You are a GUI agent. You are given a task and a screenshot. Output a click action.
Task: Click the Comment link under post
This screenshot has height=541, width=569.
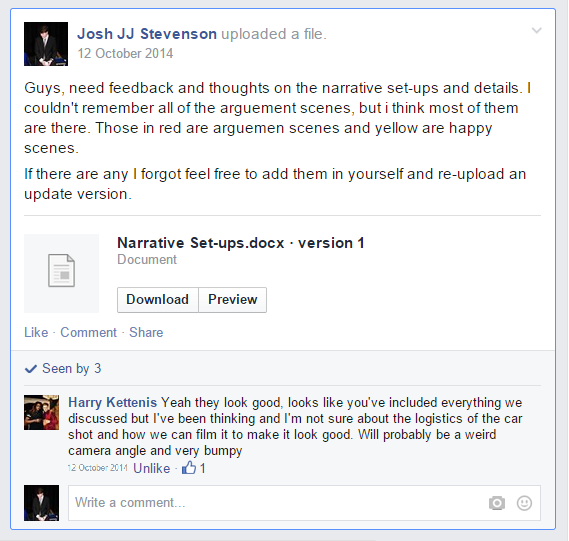pyautogui.click(x=89, y=332)
